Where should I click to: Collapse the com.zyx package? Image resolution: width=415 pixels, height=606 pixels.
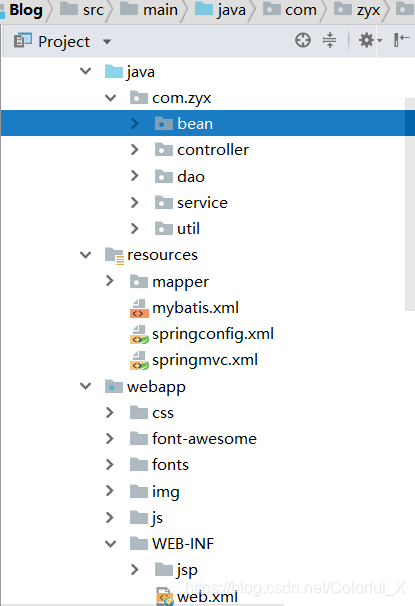coord(111,98)
